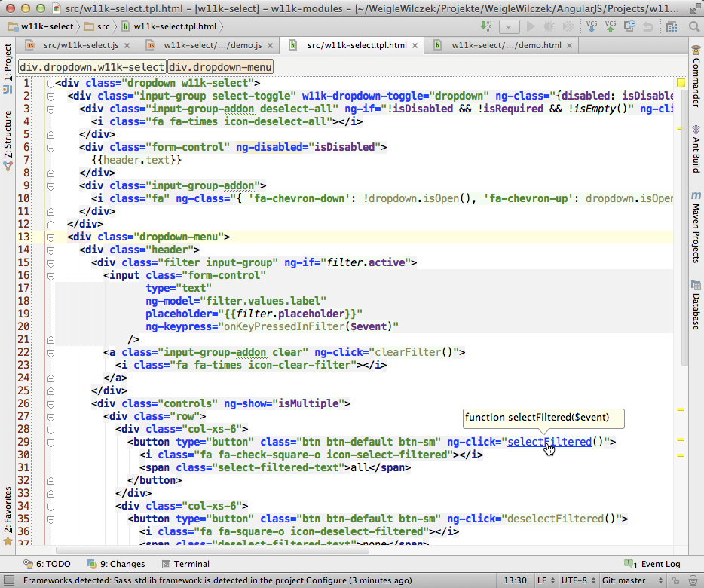Screen dimensions: 704x588
Task: Close the demo.js editor tab
Action: 271,46
